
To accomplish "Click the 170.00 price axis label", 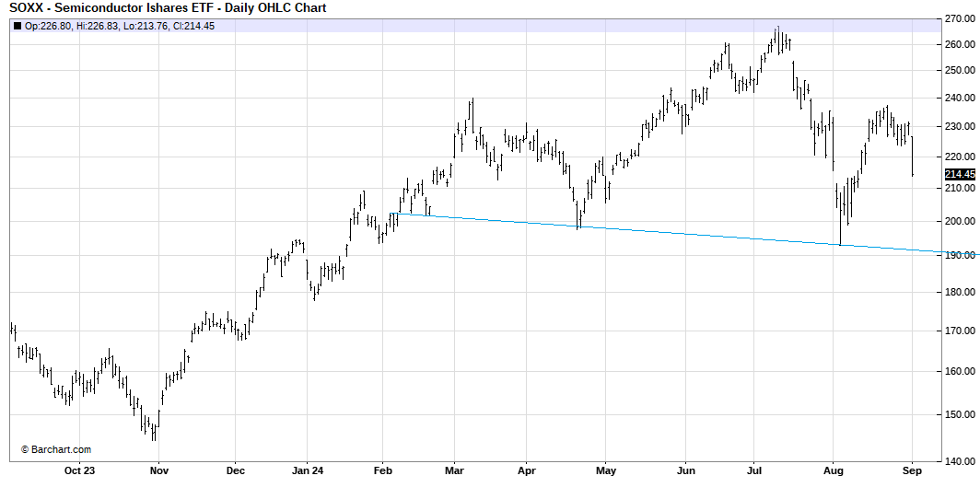I will [x=960, y=331].
